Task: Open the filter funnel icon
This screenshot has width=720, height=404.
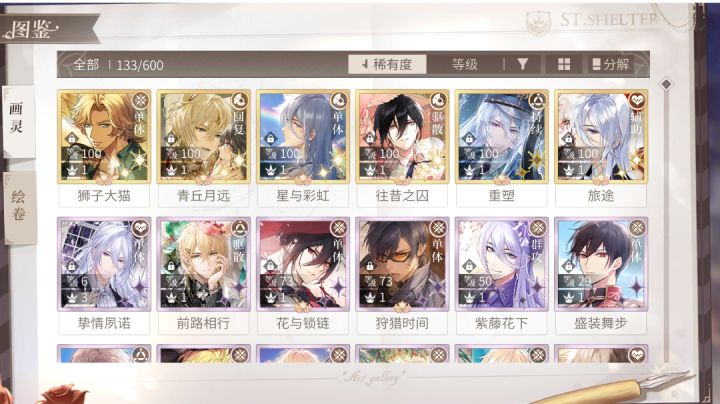Action: tap(522, 64)
